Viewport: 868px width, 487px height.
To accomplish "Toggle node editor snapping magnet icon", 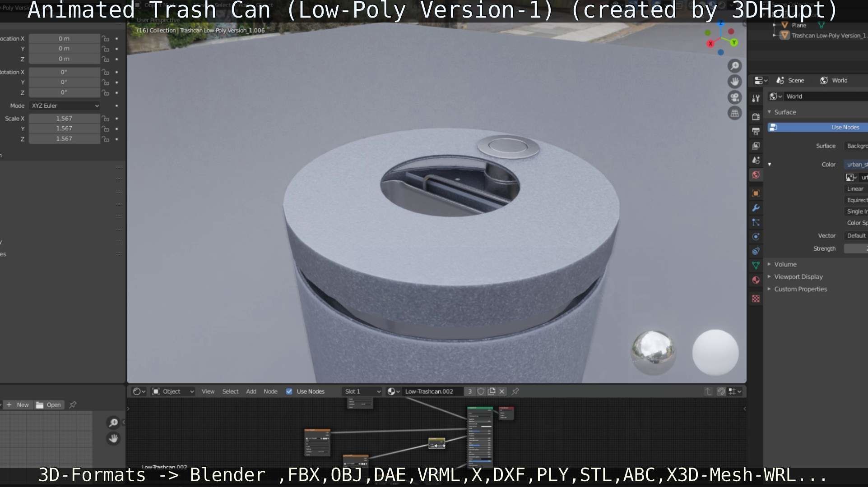I will coord(721,391).
